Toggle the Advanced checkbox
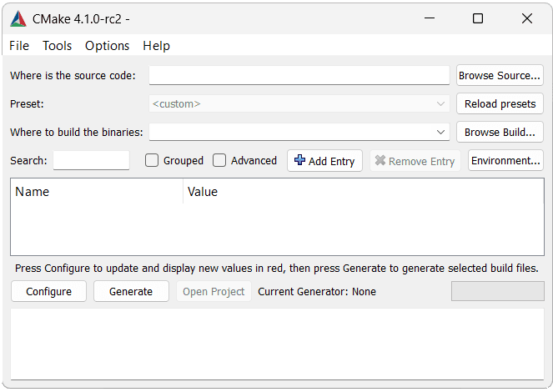The width and height of the screenshot is (553, 392). coord(219,160)
